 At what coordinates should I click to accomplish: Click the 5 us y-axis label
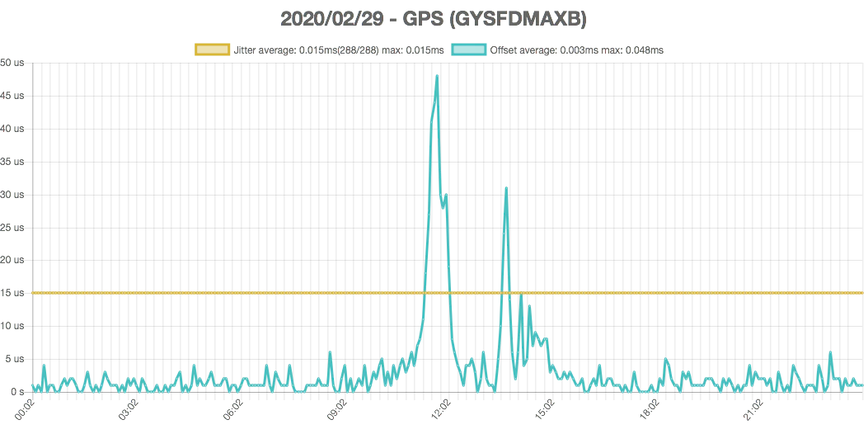pos(15,359)
